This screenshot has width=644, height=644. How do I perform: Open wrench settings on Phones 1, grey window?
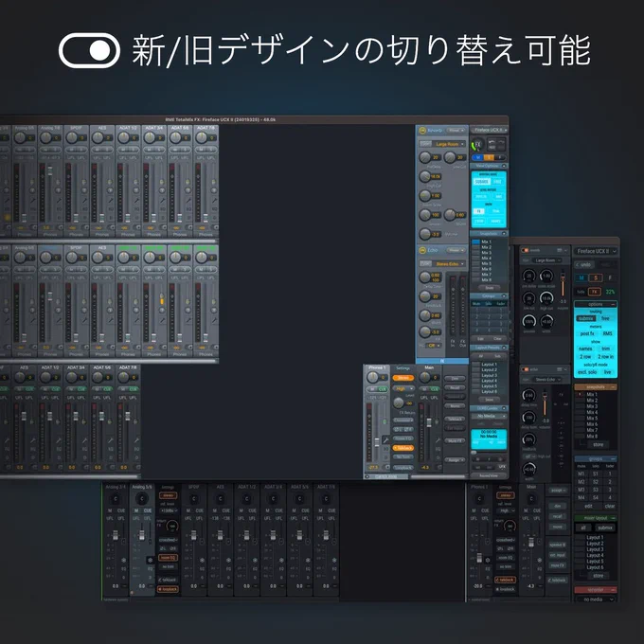[x=385, y=439]
